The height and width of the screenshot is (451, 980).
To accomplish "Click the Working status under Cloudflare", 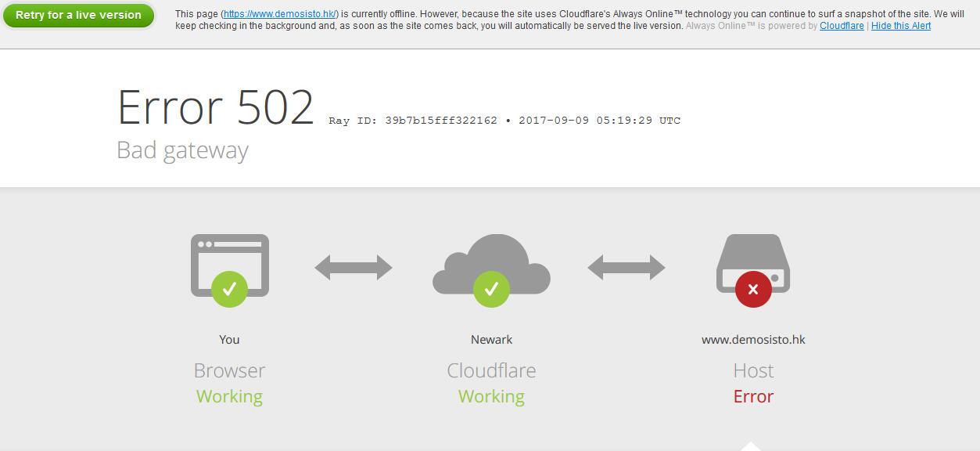I will pos(491,396).
